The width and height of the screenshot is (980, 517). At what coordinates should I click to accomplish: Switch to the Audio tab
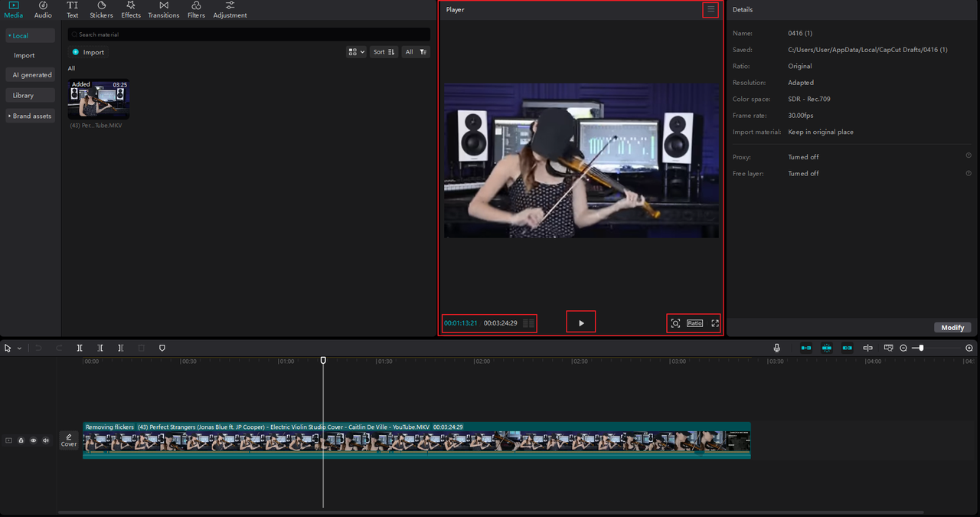(43, 10)
